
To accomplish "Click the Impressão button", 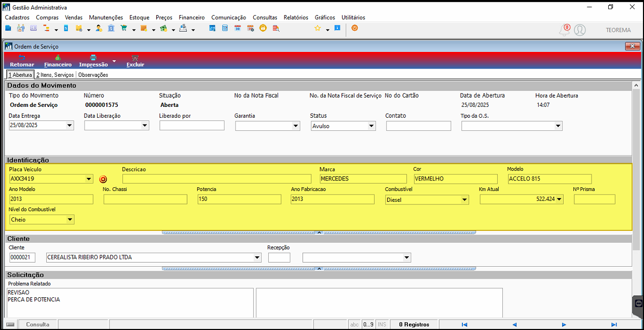I will point(93,61).
